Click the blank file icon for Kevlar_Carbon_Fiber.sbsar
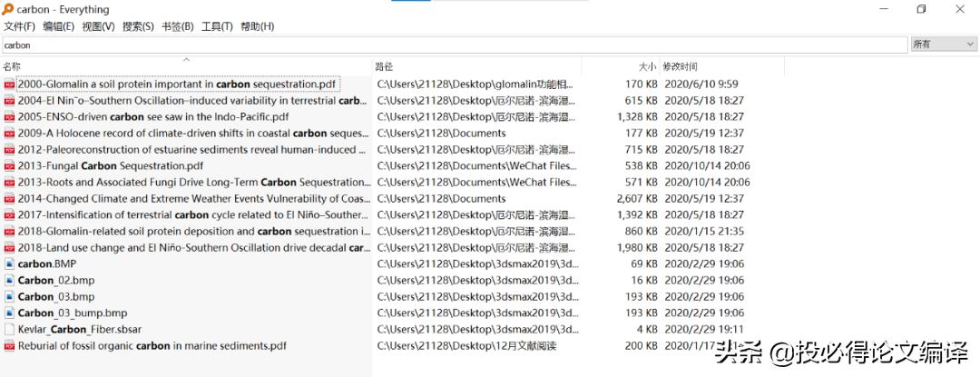 [9, 330]
